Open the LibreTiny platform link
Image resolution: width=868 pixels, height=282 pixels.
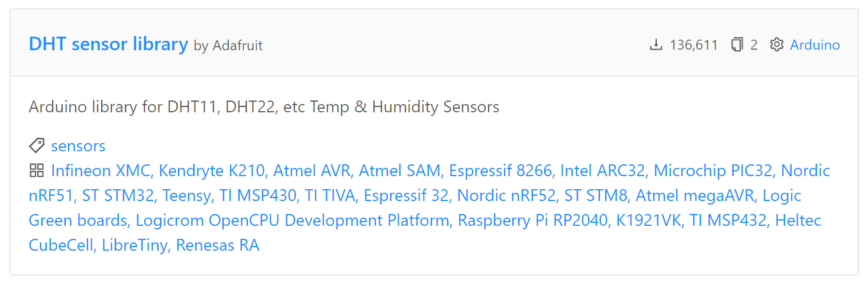134,245
